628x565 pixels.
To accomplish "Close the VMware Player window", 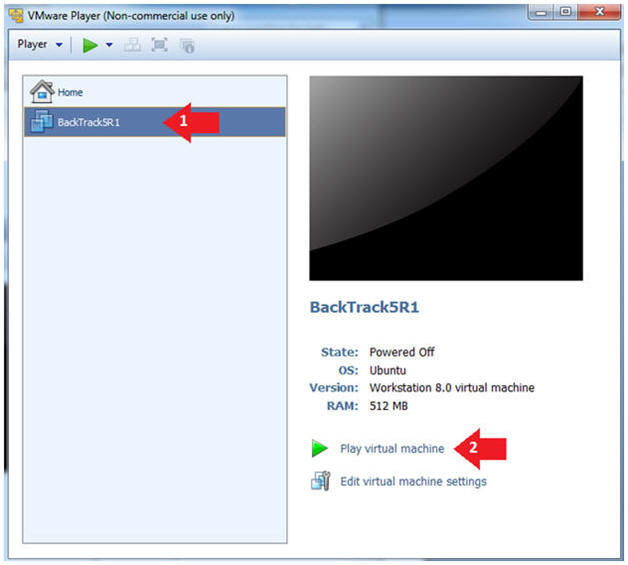I will (x=599, y=12).
